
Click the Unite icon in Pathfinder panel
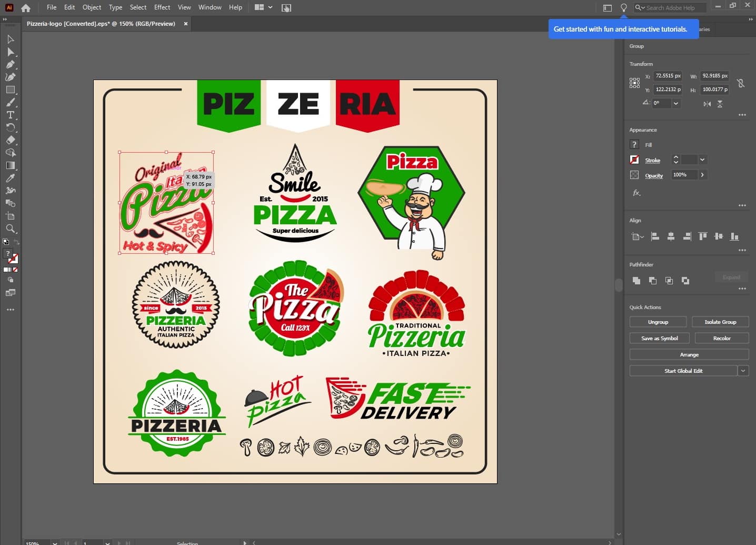(636, 281)
